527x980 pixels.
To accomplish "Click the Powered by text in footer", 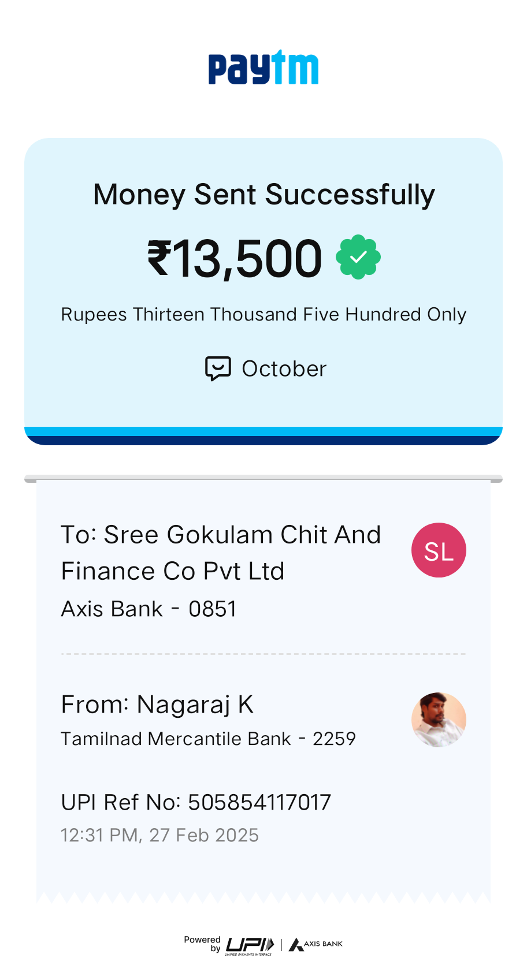I will click(x=203, y=944).
